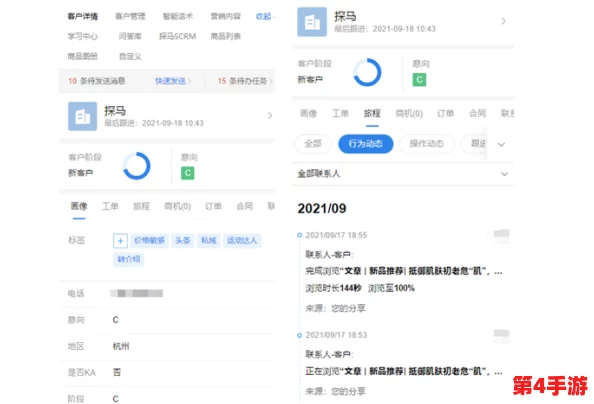Click the C value in the 阶段 row

pos(116,399)
